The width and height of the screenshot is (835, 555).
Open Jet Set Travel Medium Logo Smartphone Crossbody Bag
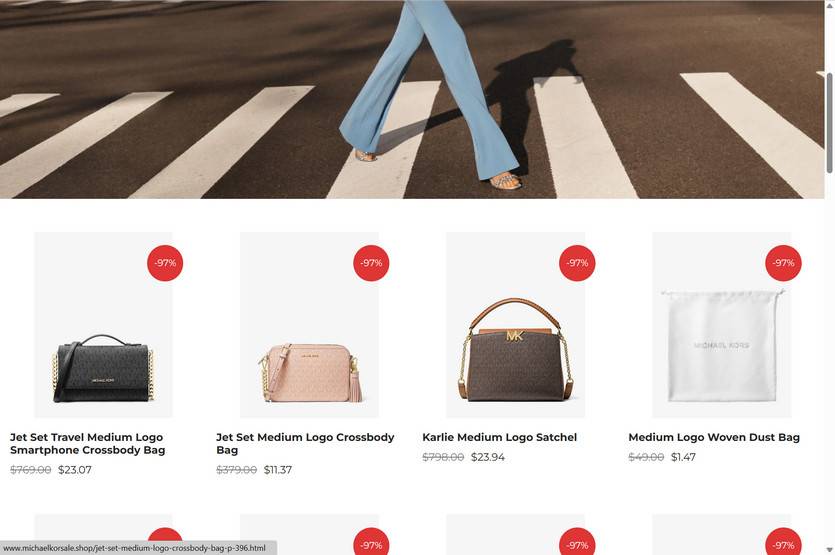87,444
